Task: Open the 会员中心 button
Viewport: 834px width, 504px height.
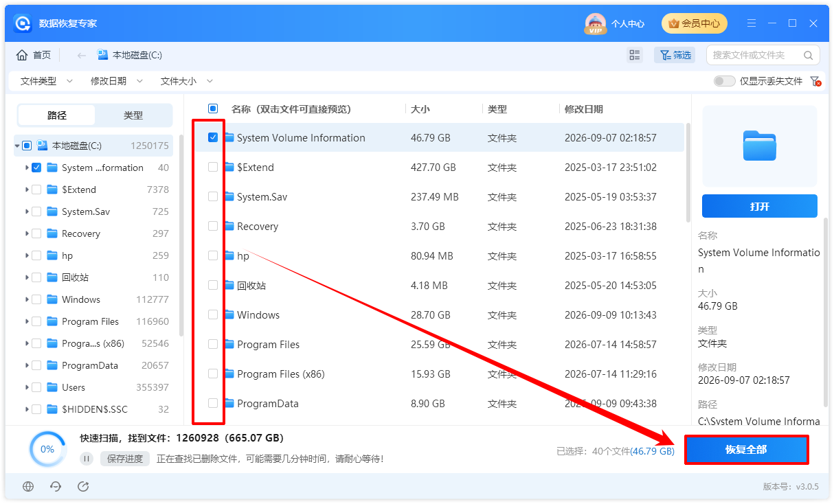Action: coord(695,23)
